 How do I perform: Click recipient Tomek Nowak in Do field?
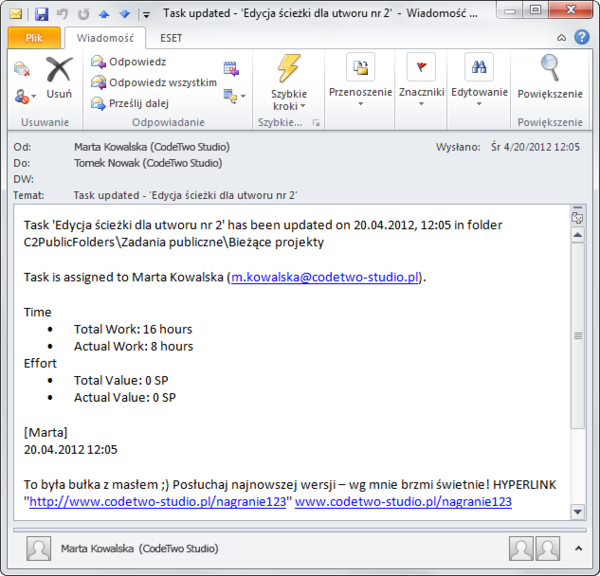(x=148, y=163)
